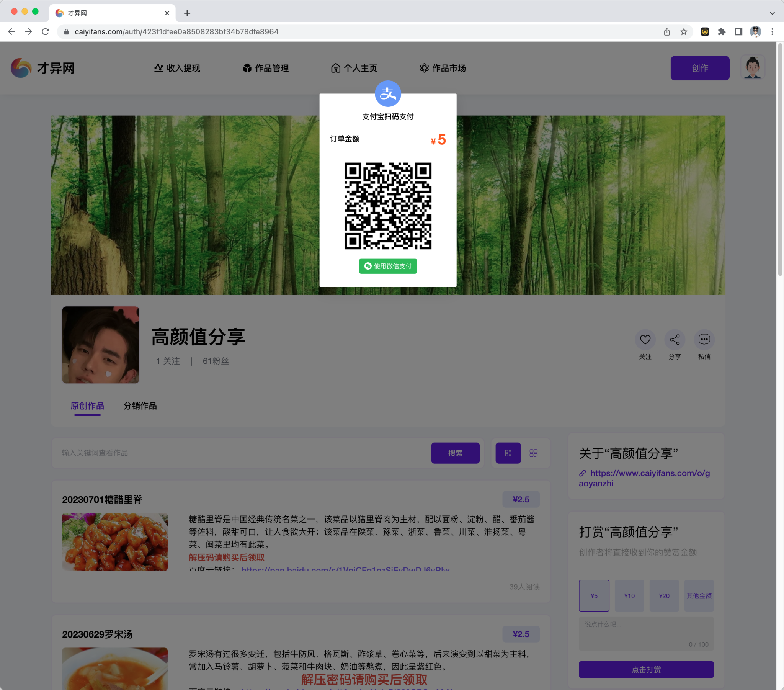Click the 61粉丝 followers count
This screenshot has width=784, height=690.
(216, 361)
